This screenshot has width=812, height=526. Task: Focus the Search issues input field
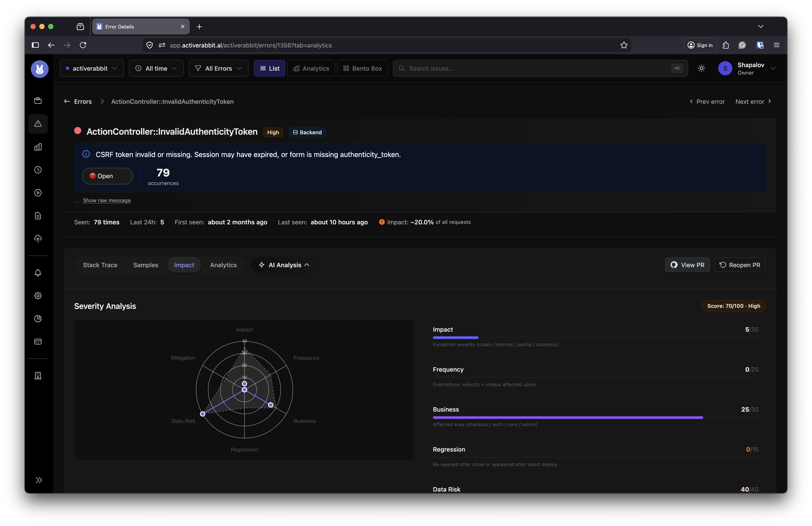(540, 69)
